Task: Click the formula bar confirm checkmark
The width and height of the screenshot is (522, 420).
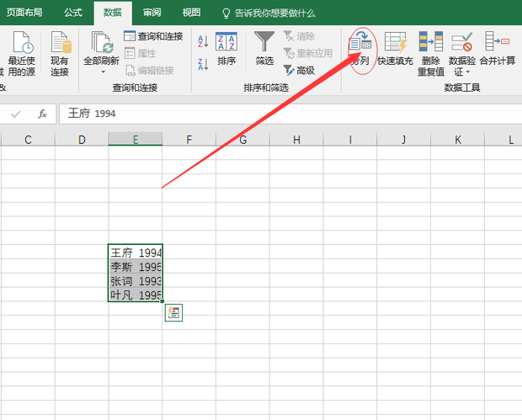Action: [16, 114]
